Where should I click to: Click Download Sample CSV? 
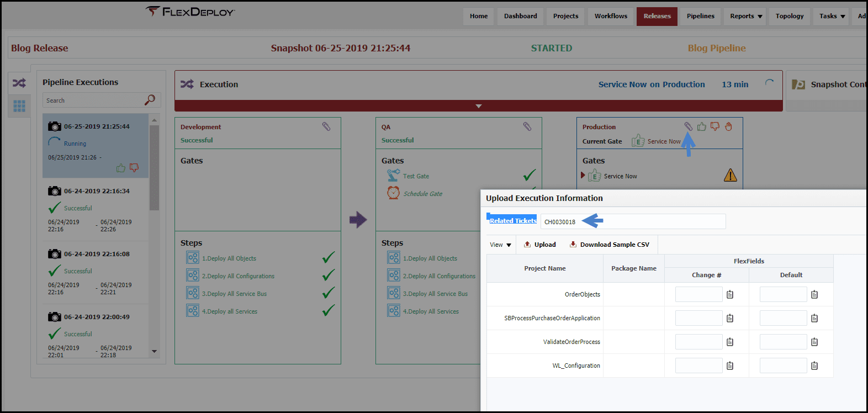[x=610, y=245]
